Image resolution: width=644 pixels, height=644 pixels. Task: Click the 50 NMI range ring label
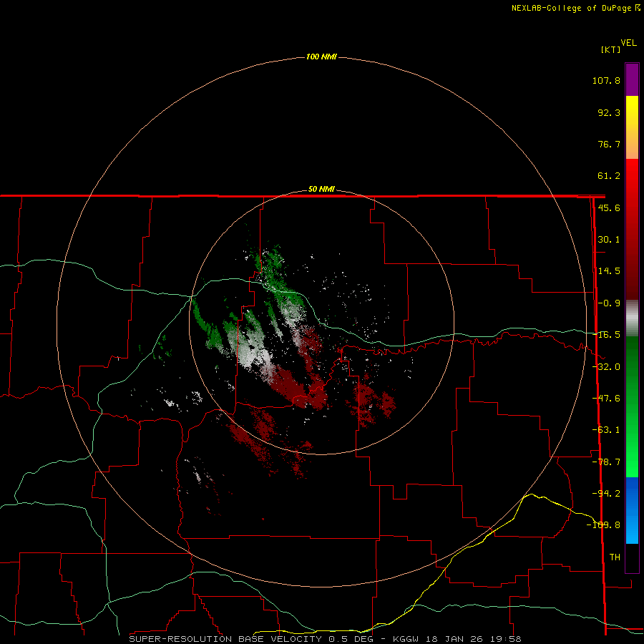click(x=321, y=190)
